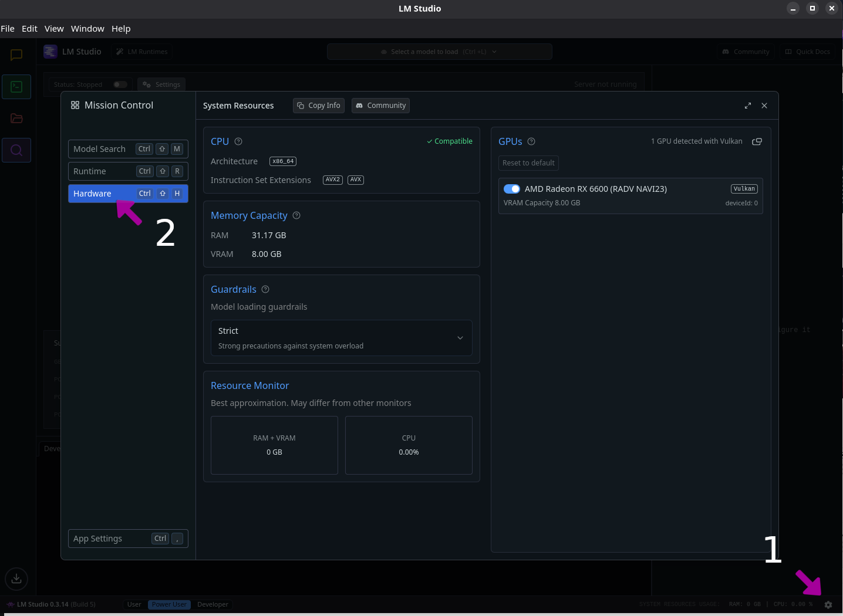The image size is (843, 616).
Task: Open Select a model to load dropdown
Action: coord(440,52)
